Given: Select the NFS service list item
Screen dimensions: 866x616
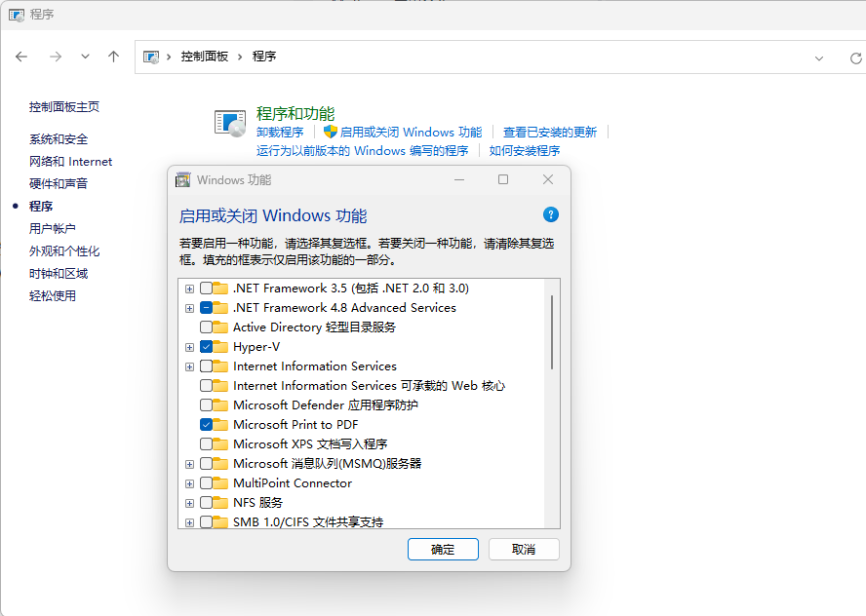Looking at the screenshot, I should pyautogui.click(x=257, y=503).
